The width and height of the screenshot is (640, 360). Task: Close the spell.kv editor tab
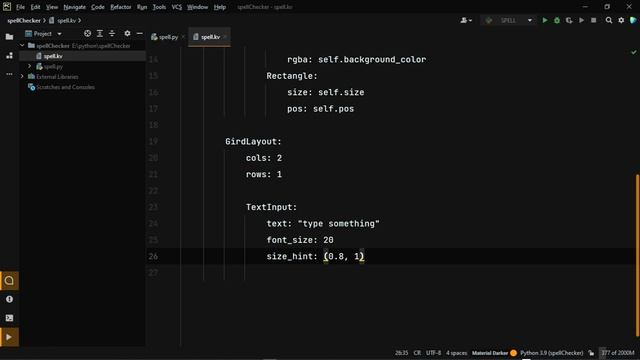coord(225,37)
